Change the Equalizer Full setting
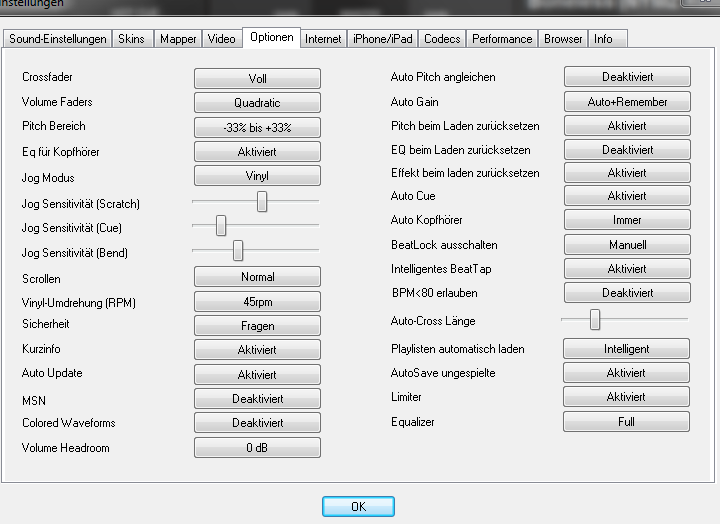The image size is (720, 524). 627,422
